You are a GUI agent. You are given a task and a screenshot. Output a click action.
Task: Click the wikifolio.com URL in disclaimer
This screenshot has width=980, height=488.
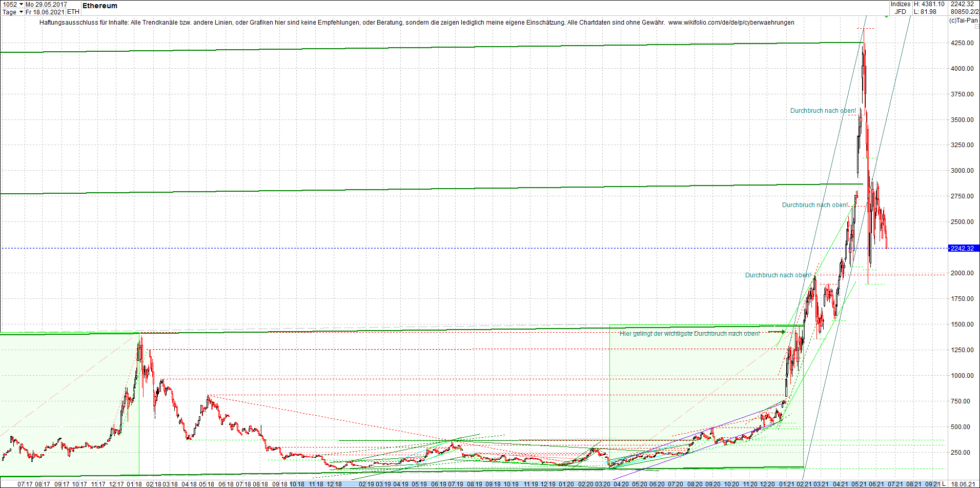(x=731, y=23)
